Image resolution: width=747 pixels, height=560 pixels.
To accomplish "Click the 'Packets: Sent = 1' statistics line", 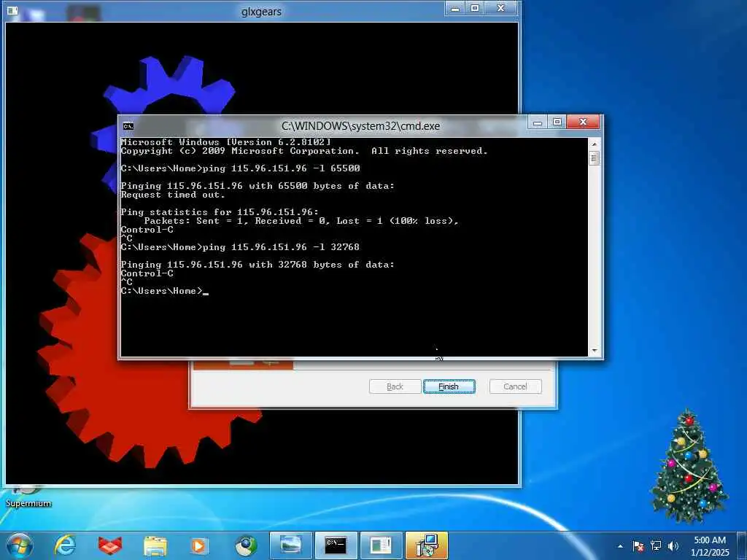I will pos(301,221).
